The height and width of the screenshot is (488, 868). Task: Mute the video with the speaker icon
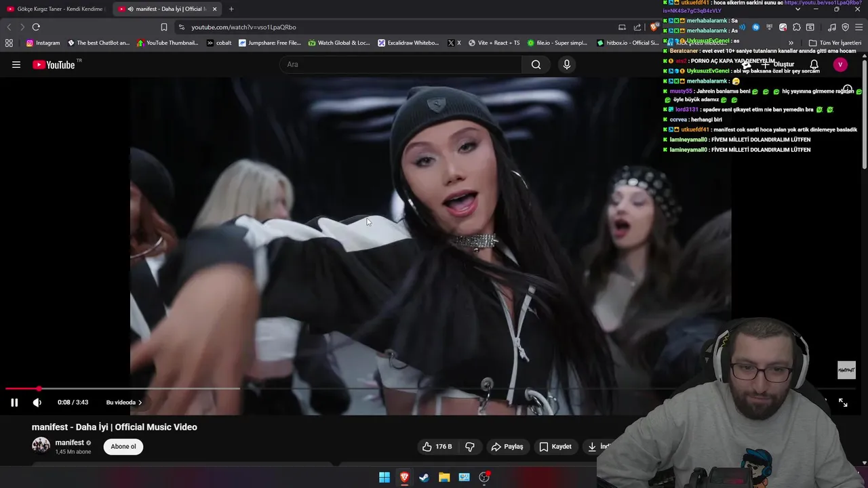coord(37,403)
